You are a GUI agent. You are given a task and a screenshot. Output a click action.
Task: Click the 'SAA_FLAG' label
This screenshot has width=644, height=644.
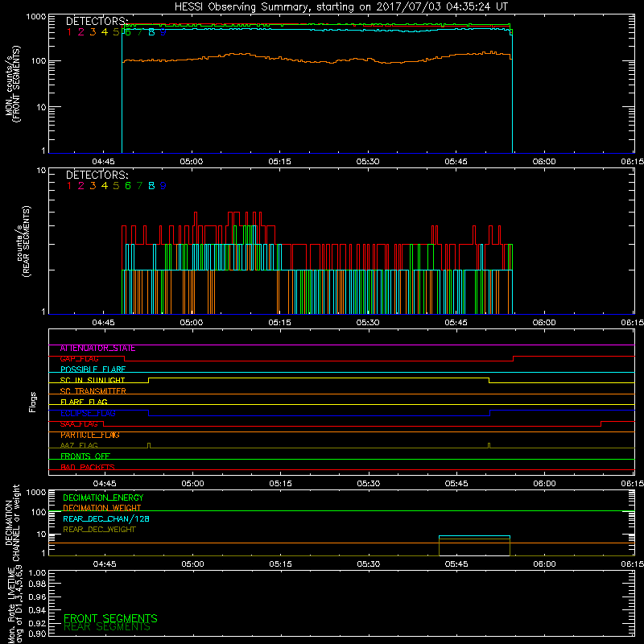click(x=79, y=424)
